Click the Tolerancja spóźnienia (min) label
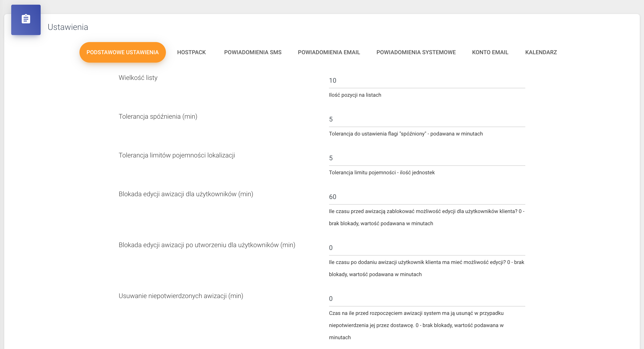Screen dimensions: 644x349 (x=158, y=117)
